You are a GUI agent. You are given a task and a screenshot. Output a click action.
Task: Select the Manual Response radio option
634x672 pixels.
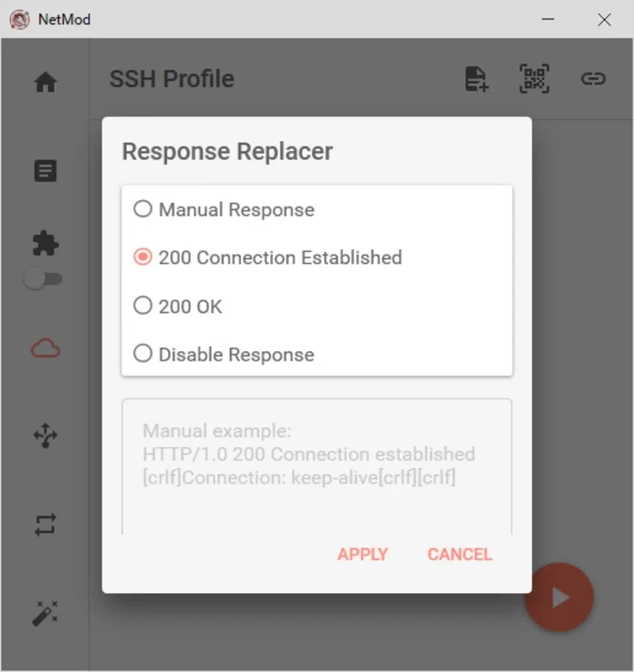tap(144, 209)
